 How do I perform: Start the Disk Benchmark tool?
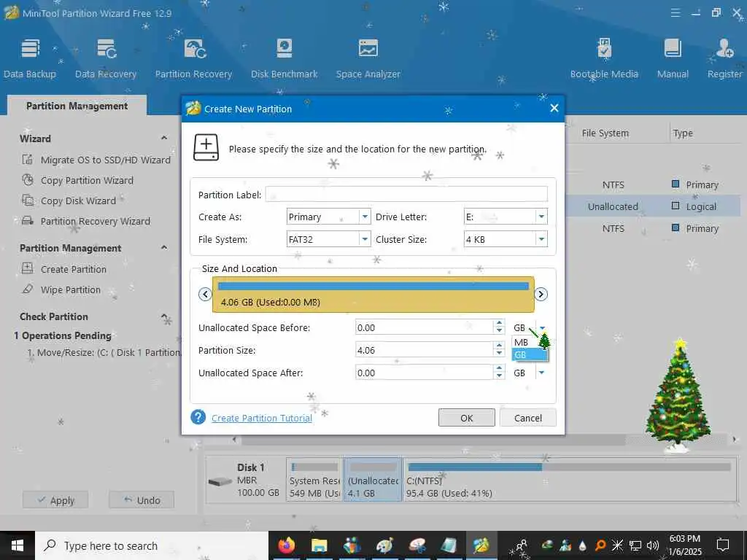click(285, 58)
